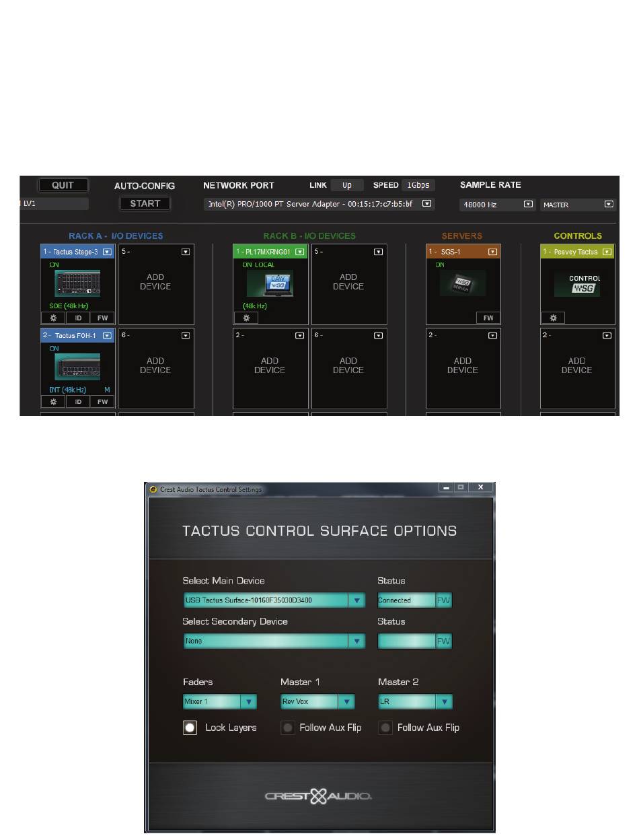Open PL17MXRNG01 slot dropdown arrow

point(301,252)
